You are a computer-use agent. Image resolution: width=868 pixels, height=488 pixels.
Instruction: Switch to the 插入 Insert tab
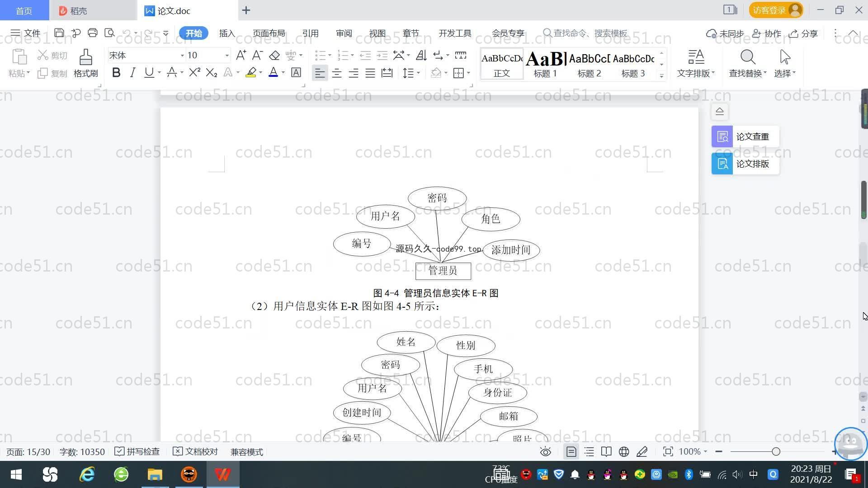tap(227, 33)
